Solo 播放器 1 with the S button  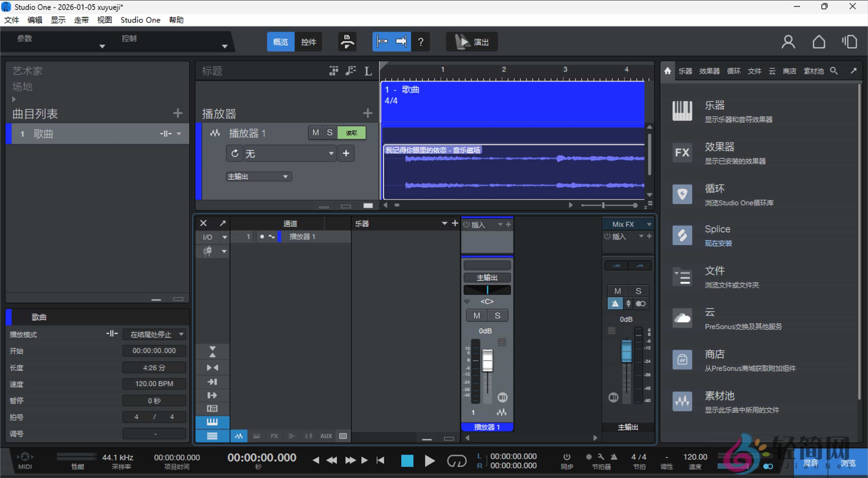(x=330, y=132)
